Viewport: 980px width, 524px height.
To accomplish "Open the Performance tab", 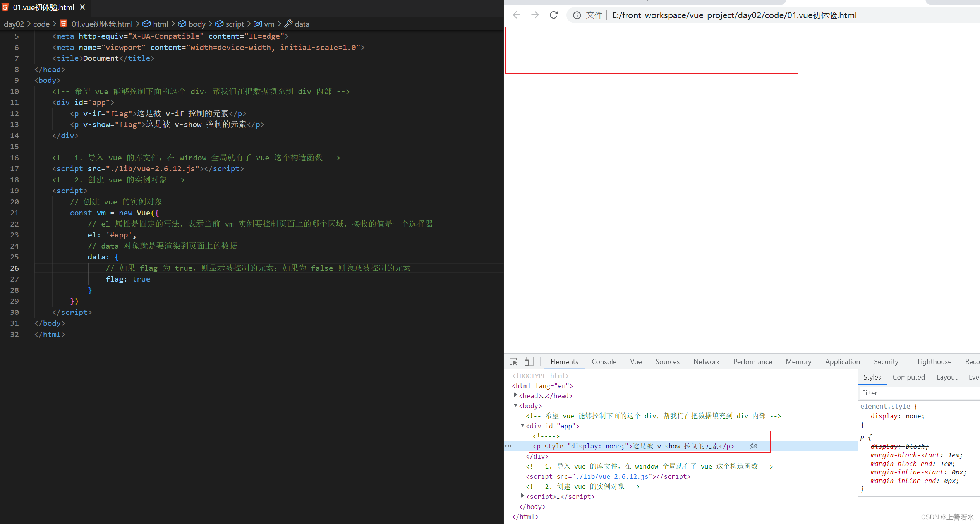I will (752, 362).
